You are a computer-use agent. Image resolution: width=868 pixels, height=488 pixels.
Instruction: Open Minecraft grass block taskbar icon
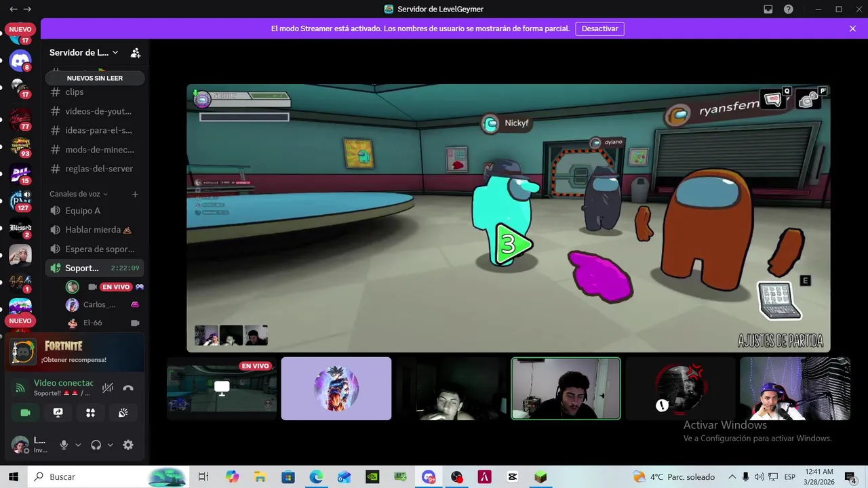[540, 477]
